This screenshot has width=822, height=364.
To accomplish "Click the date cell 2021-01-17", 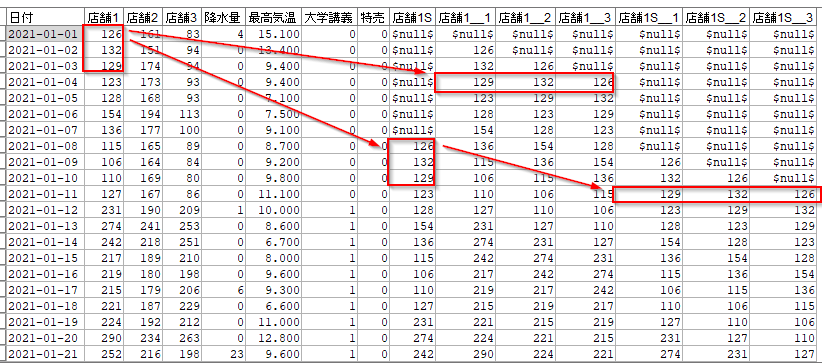I will click(45, 290).
